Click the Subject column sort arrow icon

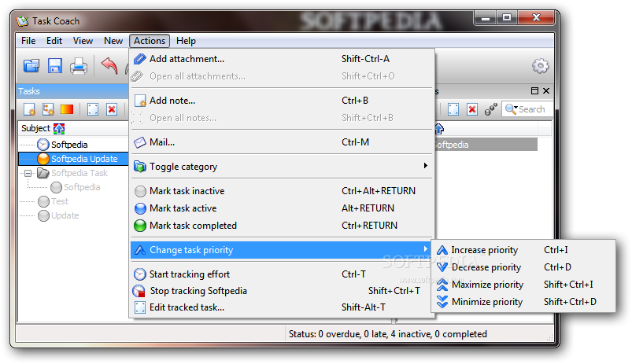tap(59, 128)
